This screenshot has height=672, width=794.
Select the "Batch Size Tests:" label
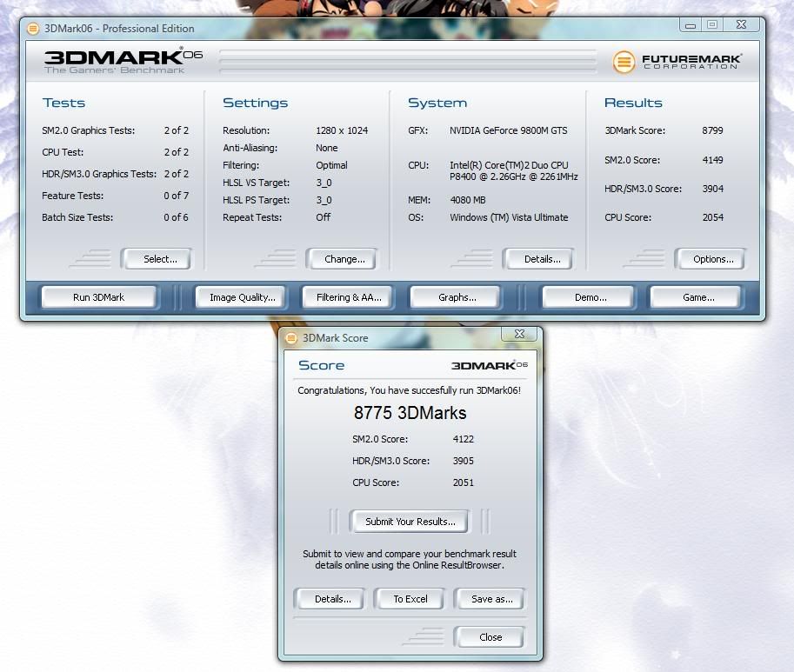(77, 217)
